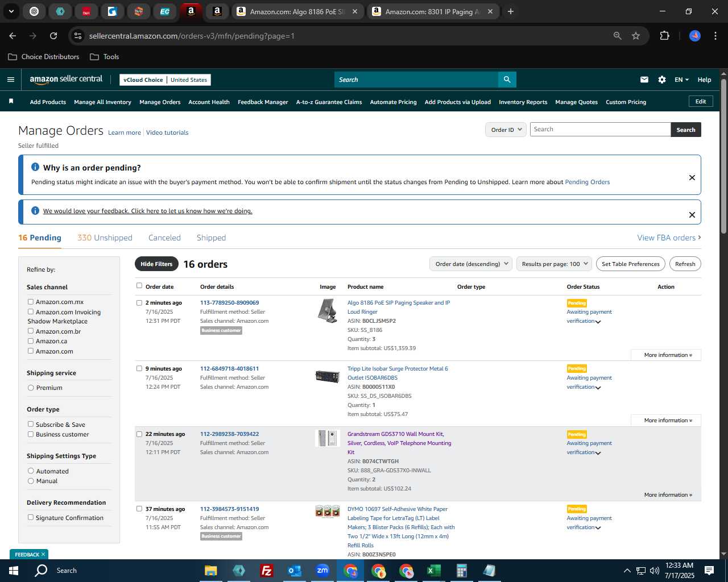Screen dimensions: 728x582
Task: Open File Explorer from the taskbar
Action: [211, 571]
